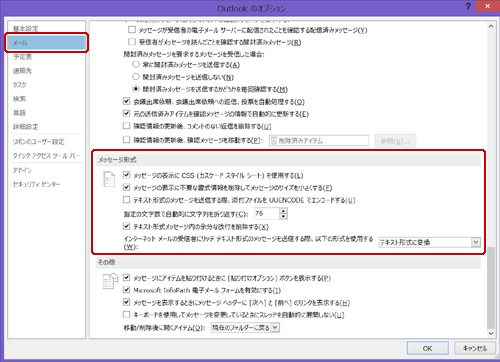
Task: Toggle Microsoft InfoPath email forms checkbox
Action: (126, 290)
